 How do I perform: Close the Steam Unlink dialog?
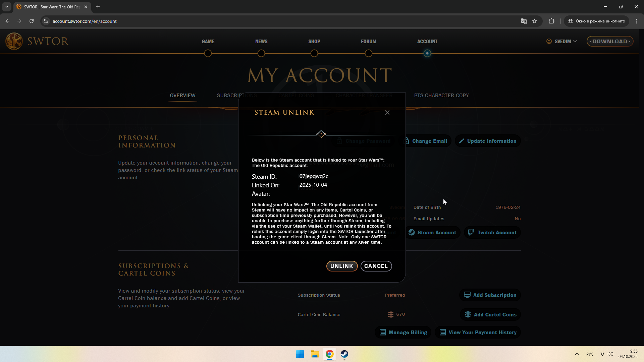pos(387,113)
